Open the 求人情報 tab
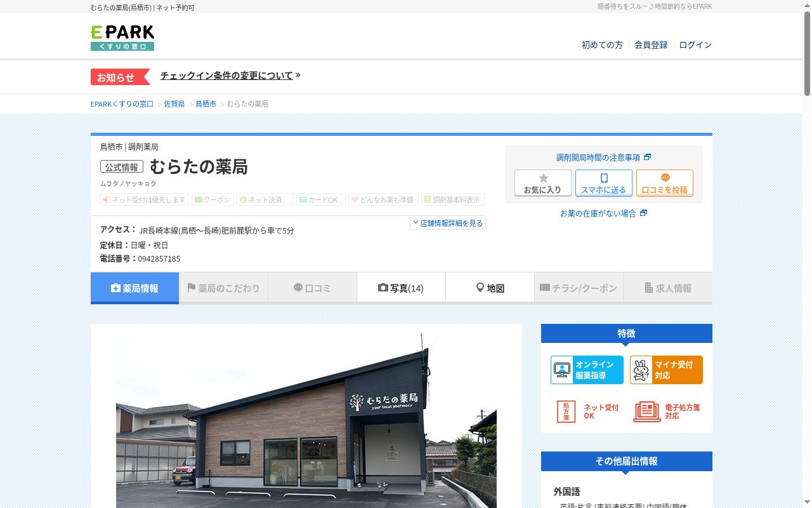The height and width of the screenshot is (508, 812). 668,288
